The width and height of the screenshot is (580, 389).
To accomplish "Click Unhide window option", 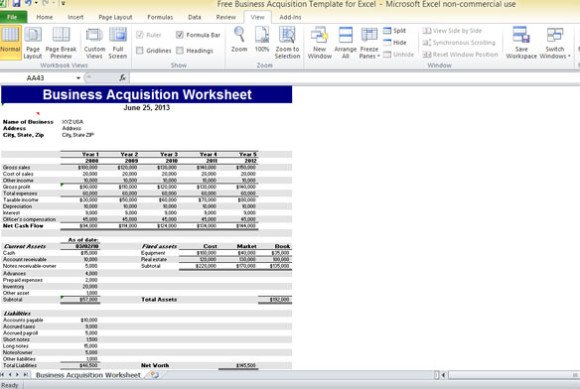I will (x=398, y=54).
